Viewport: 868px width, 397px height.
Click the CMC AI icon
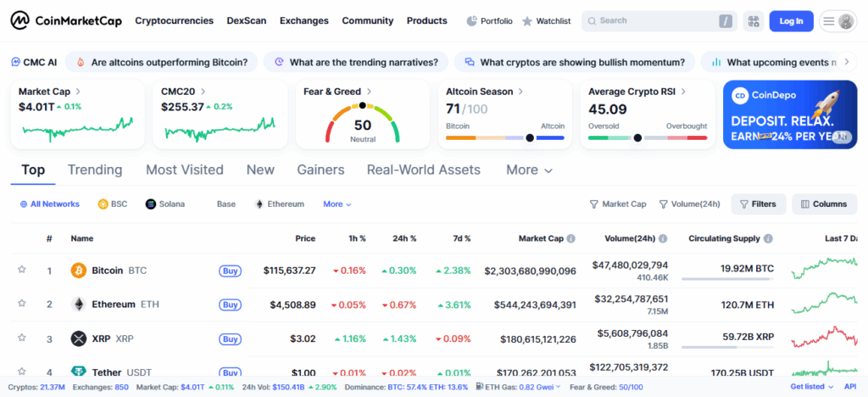coord(16,62)
